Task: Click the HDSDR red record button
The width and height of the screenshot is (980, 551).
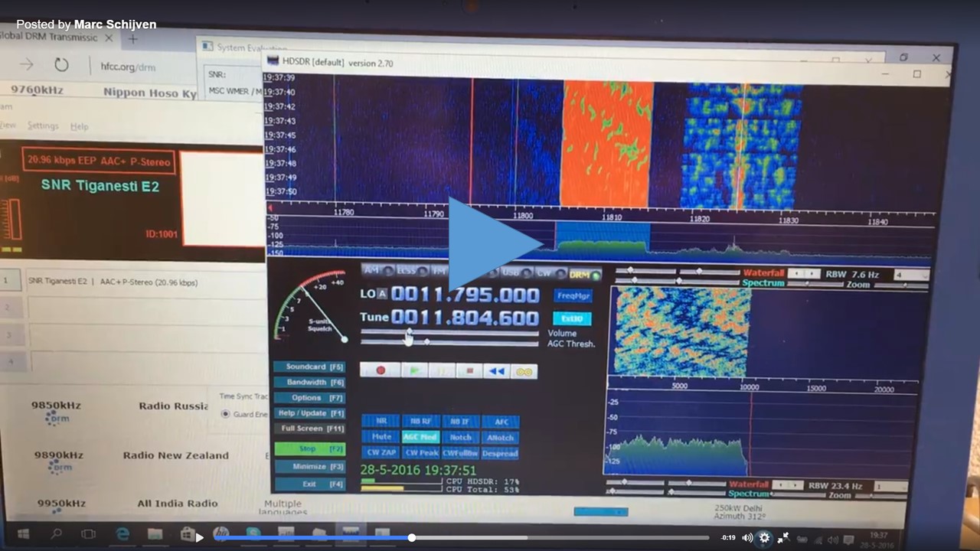Action: click(381, 370)
